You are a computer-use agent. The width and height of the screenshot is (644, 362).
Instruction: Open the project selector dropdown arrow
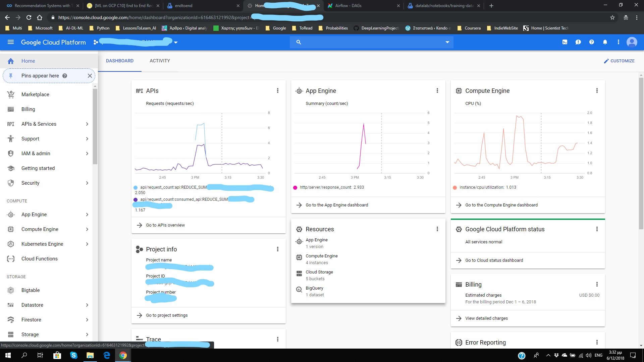176,42
